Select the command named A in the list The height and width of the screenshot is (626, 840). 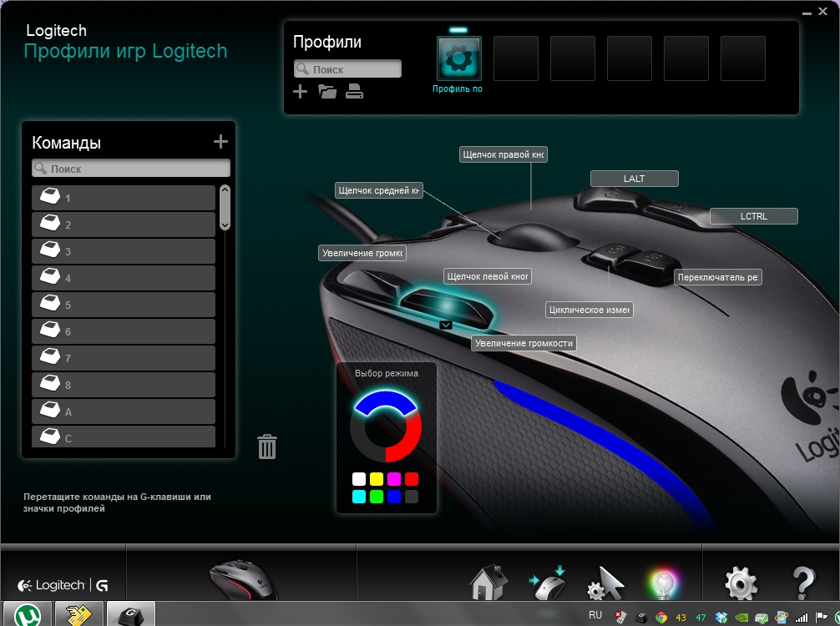(124, 411)
